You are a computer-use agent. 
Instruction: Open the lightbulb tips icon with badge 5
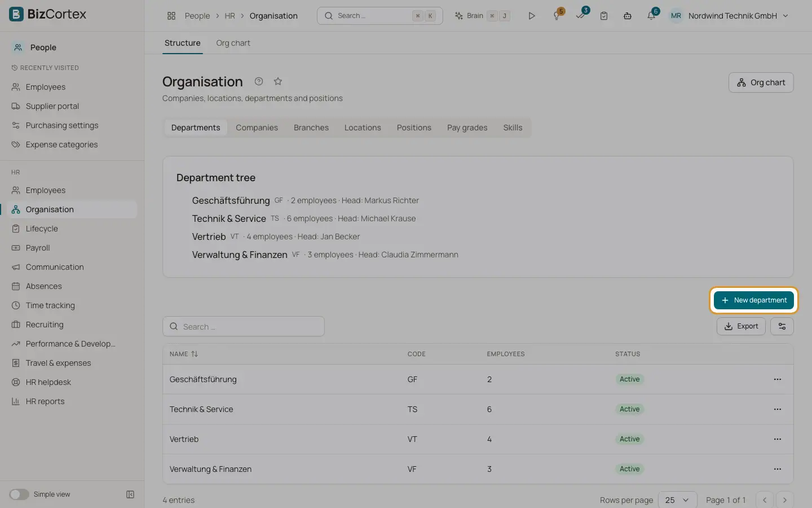coord(557,16)
